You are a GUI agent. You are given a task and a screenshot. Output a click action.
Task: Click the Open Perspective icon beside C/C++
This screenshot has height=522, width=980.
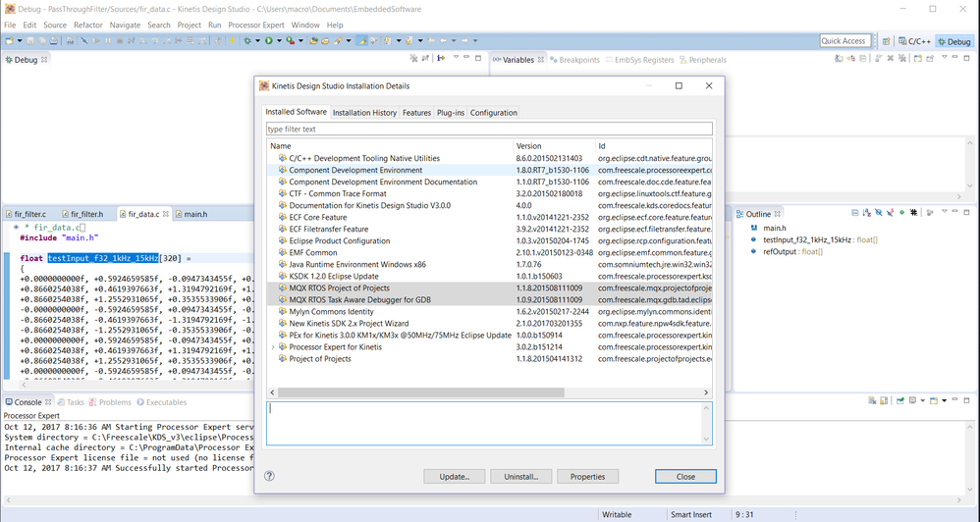point(886,41)
